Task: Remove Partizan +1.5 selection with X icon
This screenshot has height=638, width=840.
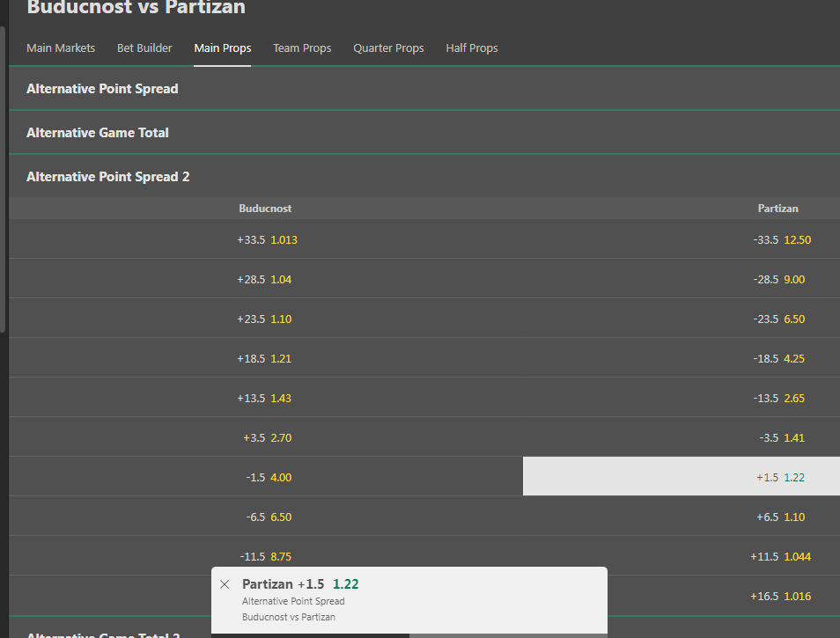Action: click(225, 584)
